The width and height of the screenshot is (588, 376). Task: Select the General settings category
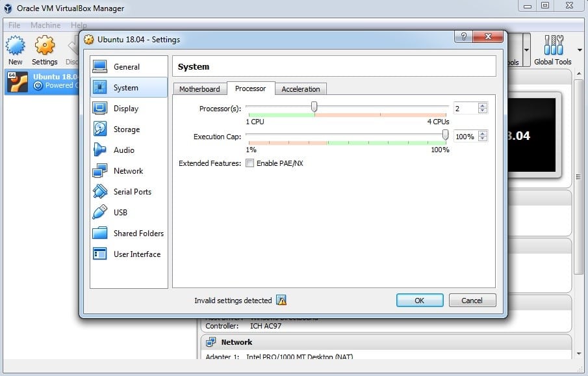pos(129,66)
